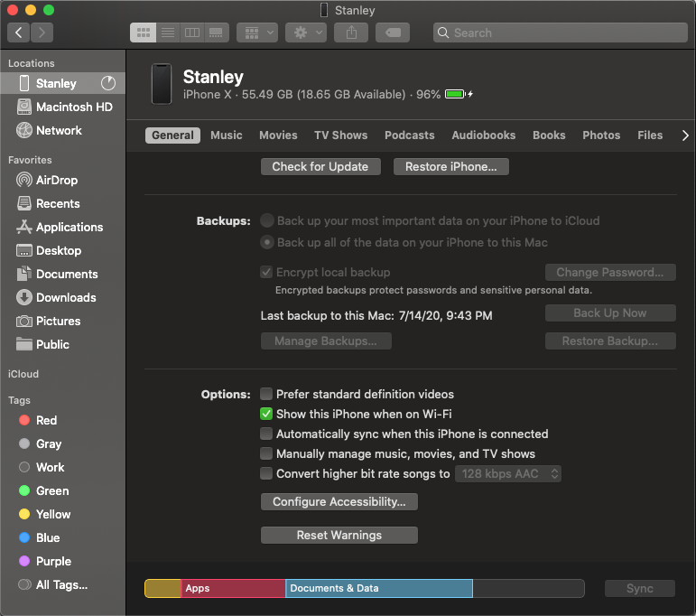Open Downloads folder in sidebar
This screenshot has width=696, height=616.
[x=62, y=297]
